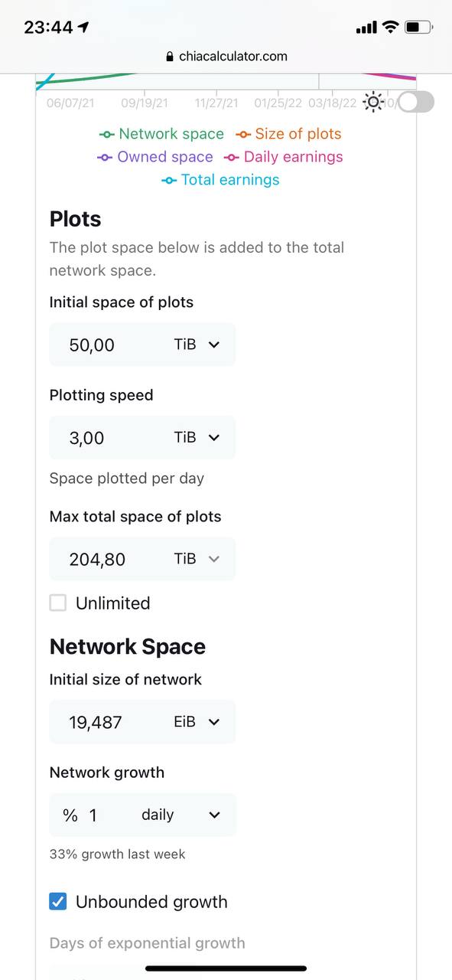This screenshot has height=980, width=452.
Task: Enable the Unlimited checkbox
Action: (x=58, y=603)
